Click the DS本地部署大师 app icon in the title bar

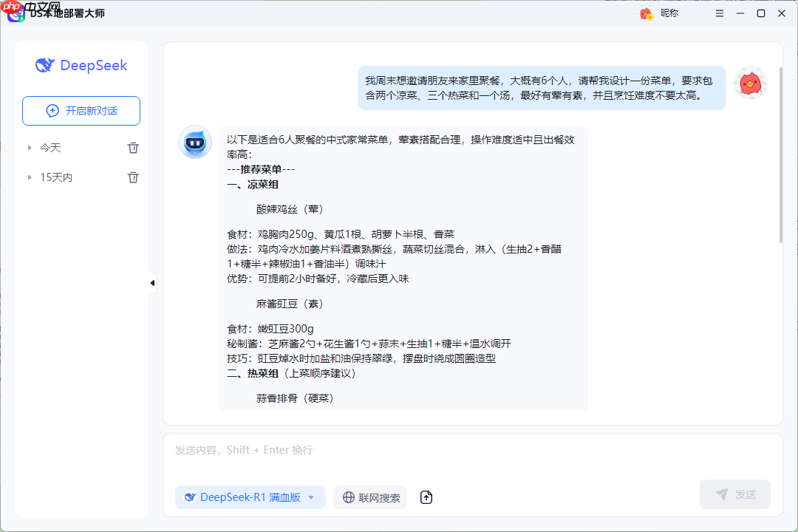16,13
